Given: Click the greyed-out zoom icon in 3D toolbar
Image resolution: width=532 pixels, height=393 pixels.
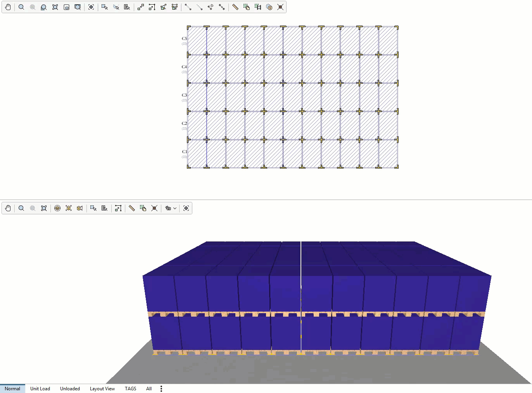Looking at the screenshot, I should pos(33,208).
